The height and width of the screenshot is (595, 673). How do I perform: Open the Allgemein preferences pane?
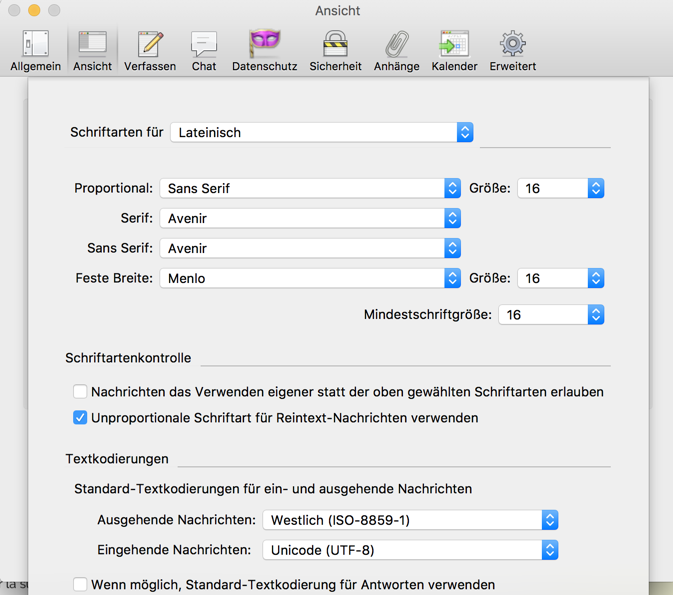coord(36,50)
